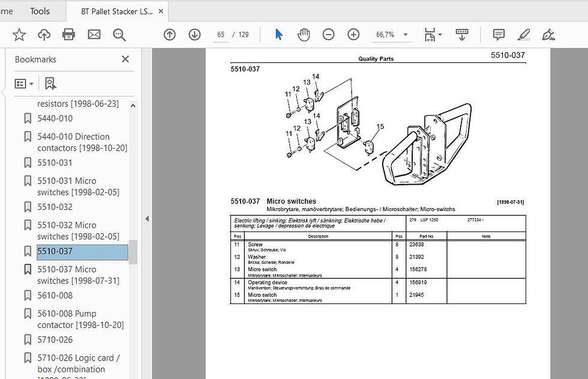
Task: Click the scrolling mode read icon
Action: pyautogui.click(x=462, y=35)
